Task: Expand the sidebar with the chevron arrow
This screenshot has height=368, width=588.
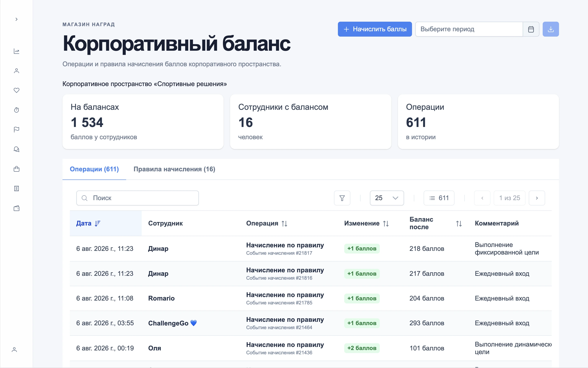Action: point(16,19)
